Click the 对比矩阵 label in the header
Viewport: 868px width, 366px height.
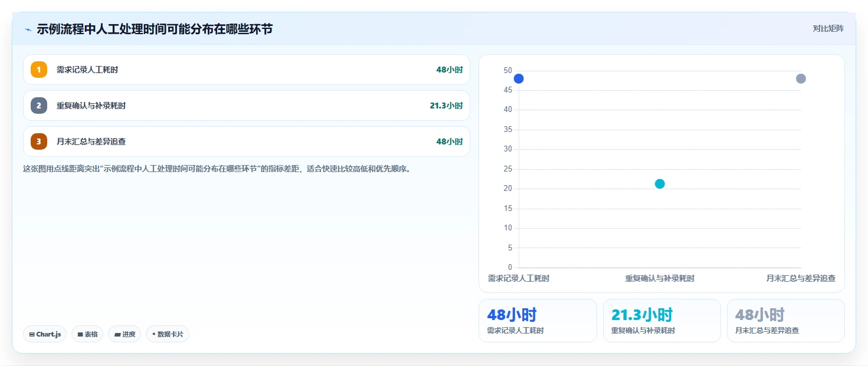tap(828, 28)
